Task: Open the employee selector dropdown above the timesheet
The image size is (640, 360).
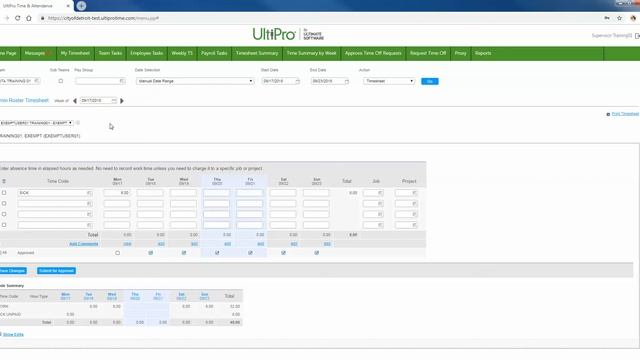Action: tap(36, 123)
